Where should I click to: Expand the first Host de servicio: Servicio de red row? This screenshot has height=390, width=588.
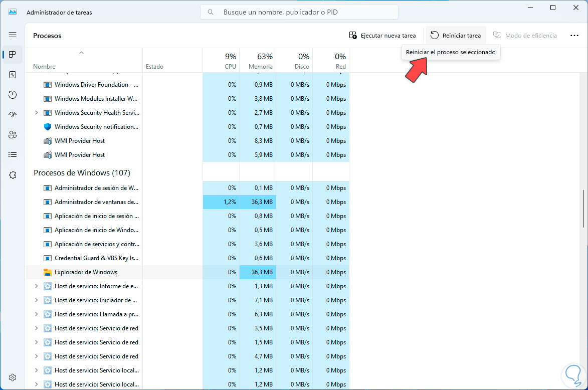[x=37, y=328]
